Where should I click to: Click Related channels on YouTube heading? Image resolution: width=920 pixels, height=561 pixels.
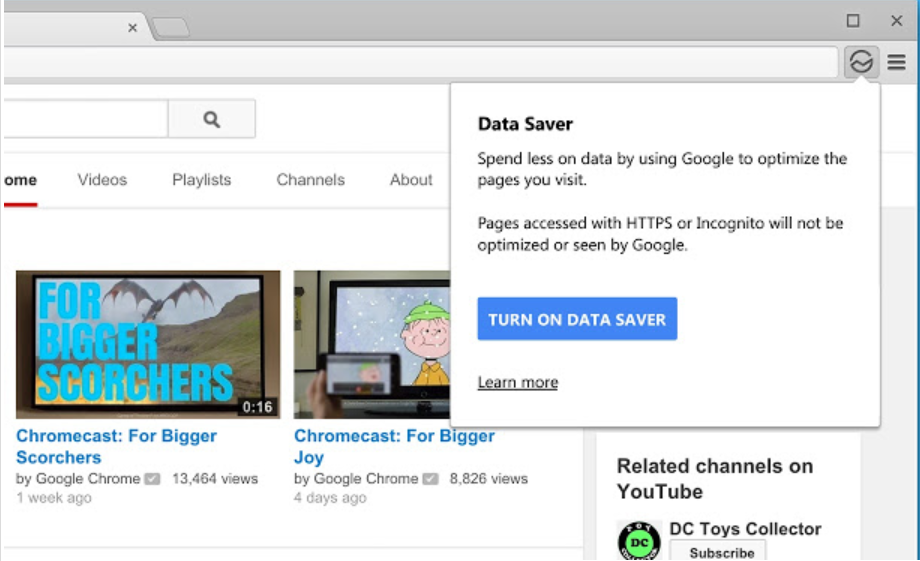click(715, 478)
